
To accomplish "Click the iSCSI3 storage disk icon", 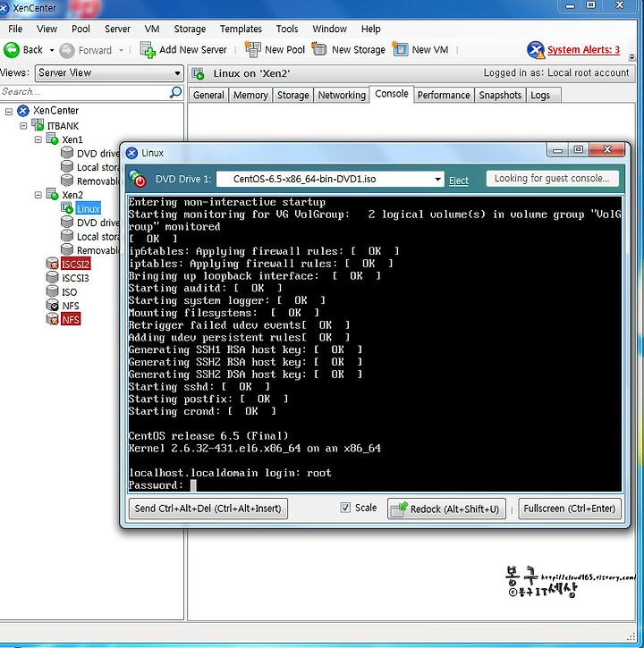I will 52,277.
